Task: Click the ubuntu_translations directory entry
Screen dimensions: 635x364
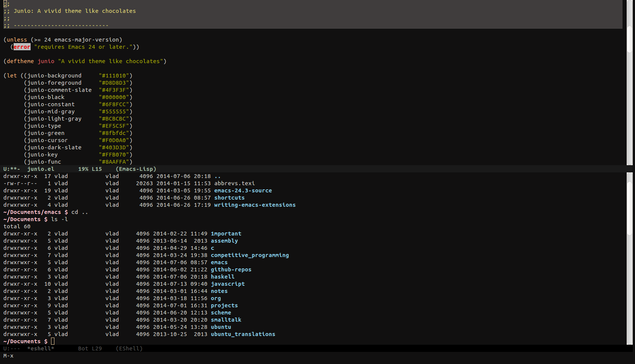Action: click(243, 334)
